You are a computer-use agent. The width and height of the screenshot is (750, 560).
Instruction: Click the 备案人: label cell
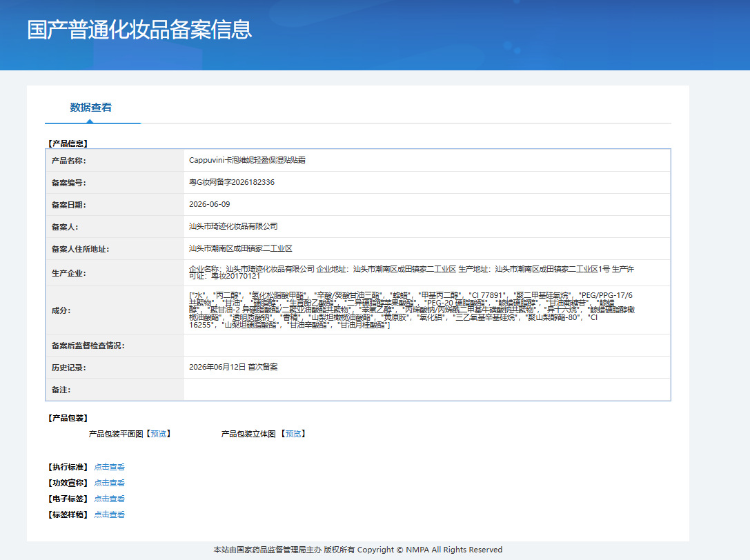pos(115,227)
